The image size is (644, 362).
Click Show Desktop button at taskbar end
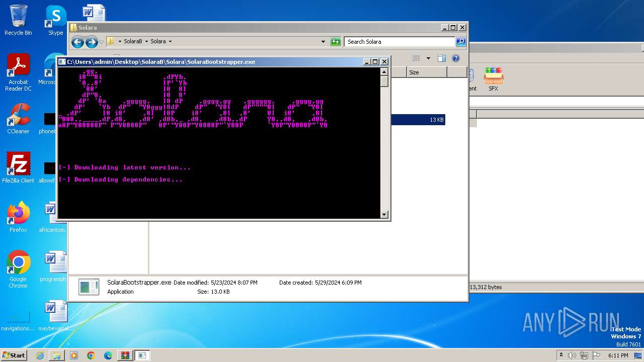point(638,355)
